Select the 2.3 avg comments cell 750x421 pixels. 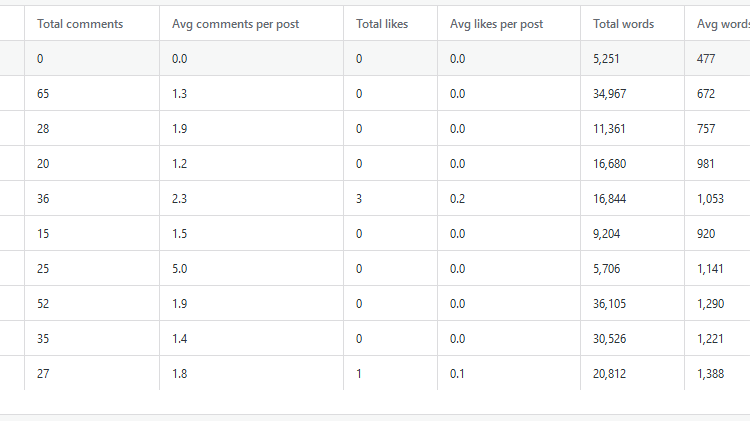(180, 199)
